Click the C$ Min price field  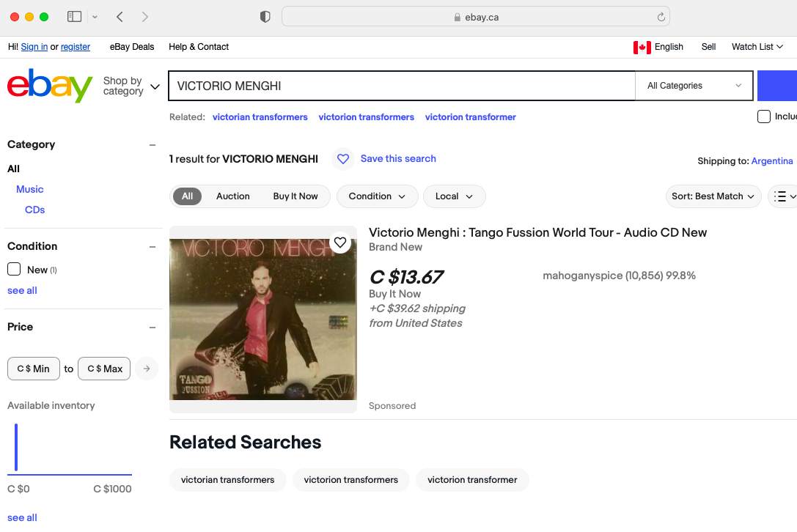[x=34, y=369]
